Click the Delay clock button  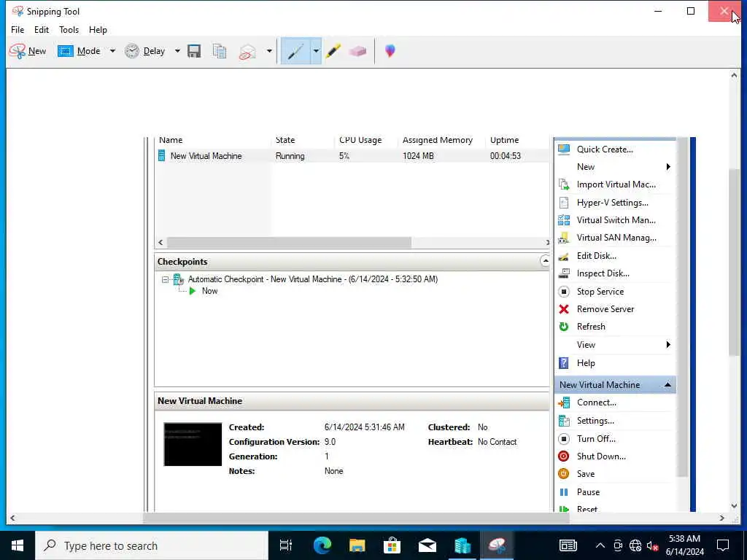click(145, 51)
